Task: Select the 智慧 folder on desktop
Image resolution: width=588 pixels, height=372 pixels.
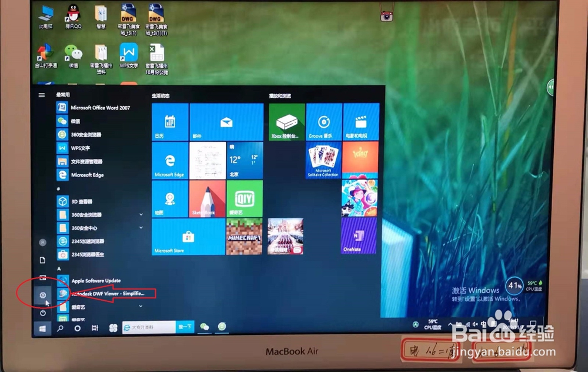Action: [x=101, y=17]
